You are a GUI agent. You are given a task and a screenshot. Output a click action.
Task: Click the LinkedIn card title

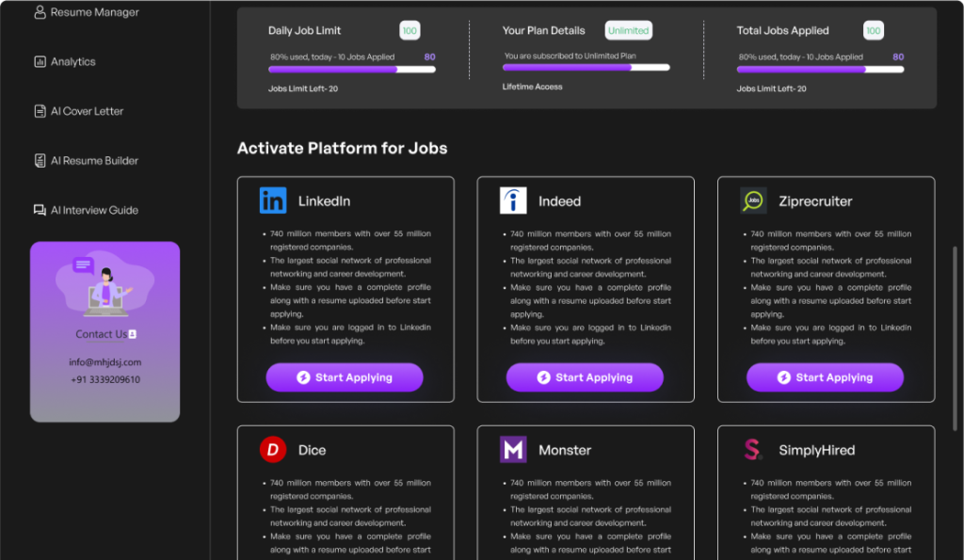(x=324, y=201)
